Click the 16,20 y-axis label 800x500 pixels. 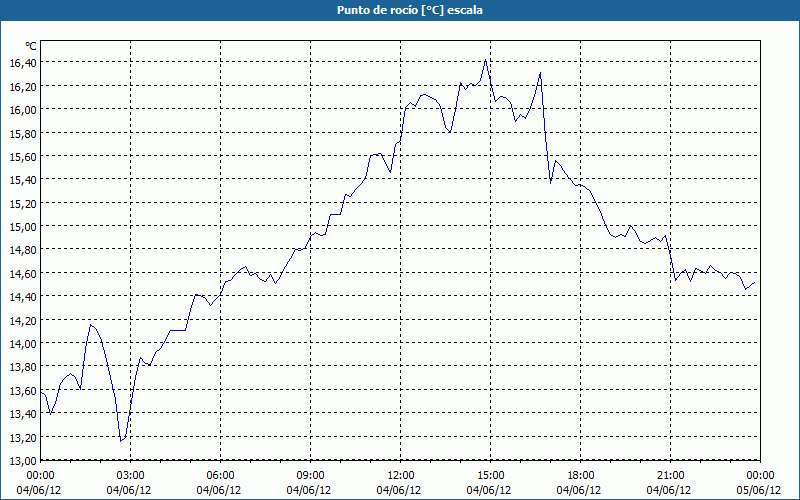click(x=23, y=86)
